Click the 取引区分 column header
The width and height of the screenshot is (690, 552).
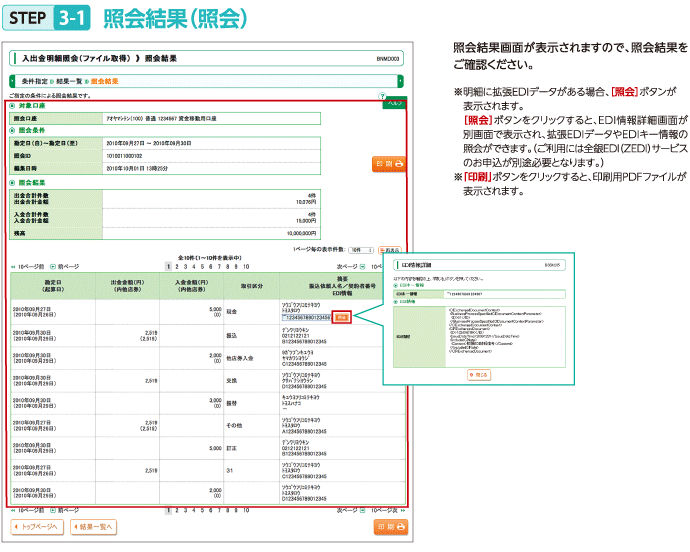(x=251, y=286)
